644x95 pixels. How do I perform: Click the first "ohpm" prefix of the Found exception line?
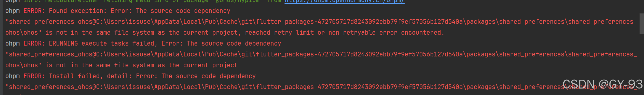(x=12, y=11)
